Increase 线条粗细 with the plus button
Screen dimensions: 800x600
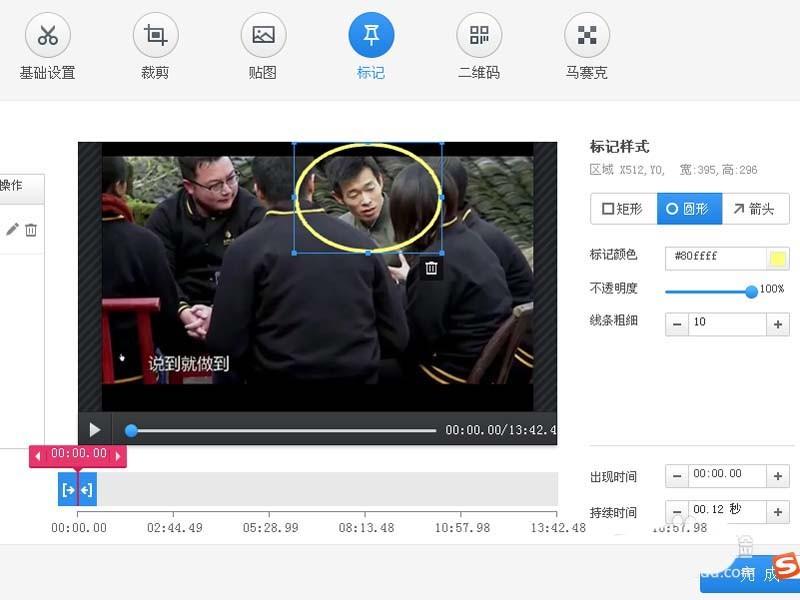(x=777, y=324)
